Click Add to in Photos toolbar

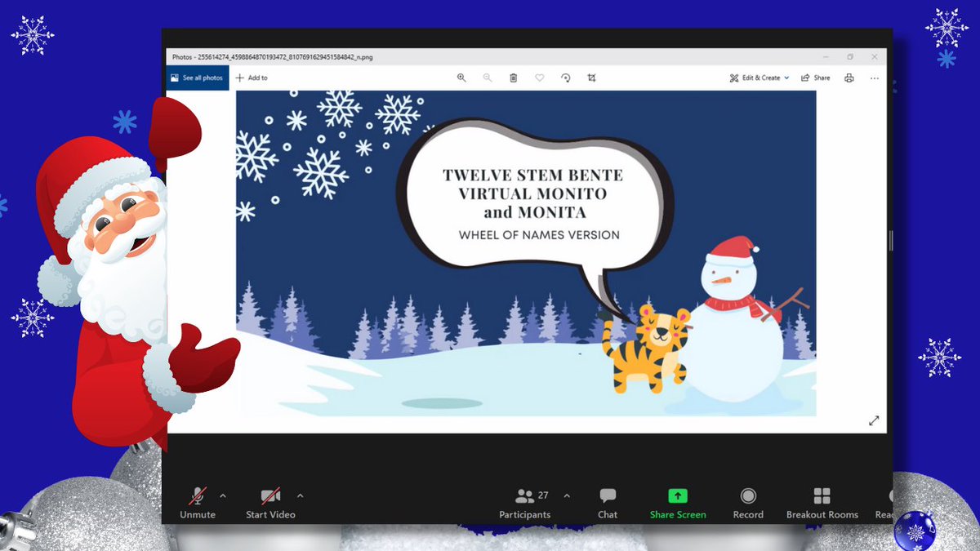coord(252,78)
